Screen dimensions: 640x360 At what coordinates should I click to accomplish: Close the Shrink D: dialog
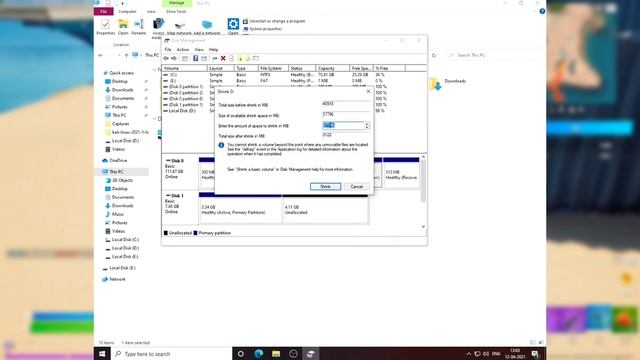pyautogui.click(x=369, y=91)
